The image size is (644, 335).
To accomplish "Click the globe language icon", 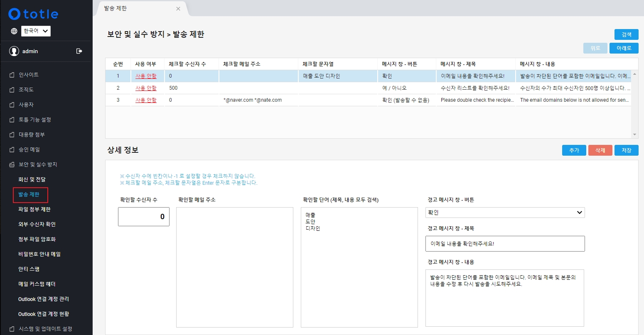I will [x=14, y=31].
